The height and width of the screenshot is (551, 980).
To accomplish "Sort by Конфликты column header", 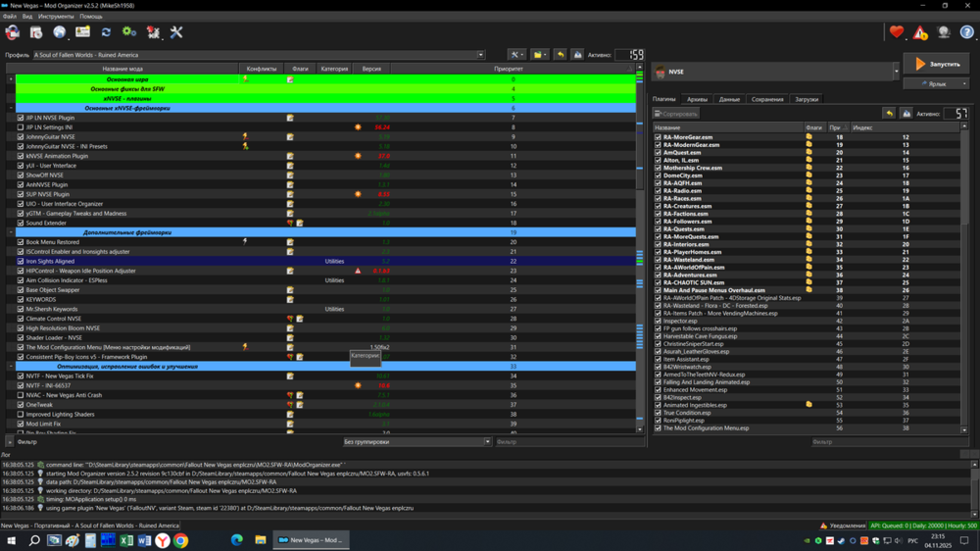I will tap(262, 69).
